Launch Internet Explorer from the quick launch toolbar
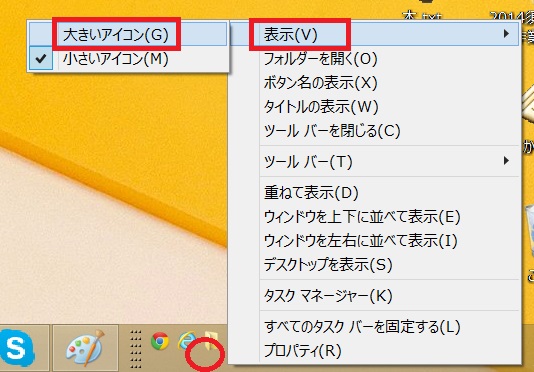Viewport: 534px width, 372px height. [188, 340]
